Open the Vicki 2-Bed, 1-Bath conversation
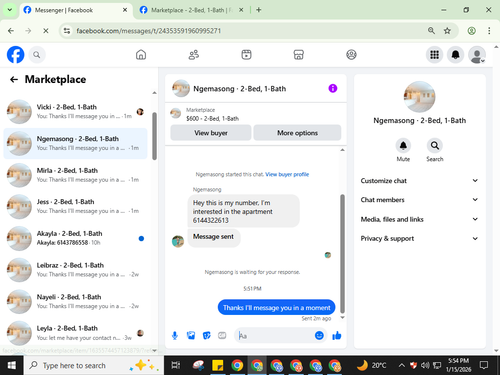This screenshot has width=500, height=375. point(75,112)
